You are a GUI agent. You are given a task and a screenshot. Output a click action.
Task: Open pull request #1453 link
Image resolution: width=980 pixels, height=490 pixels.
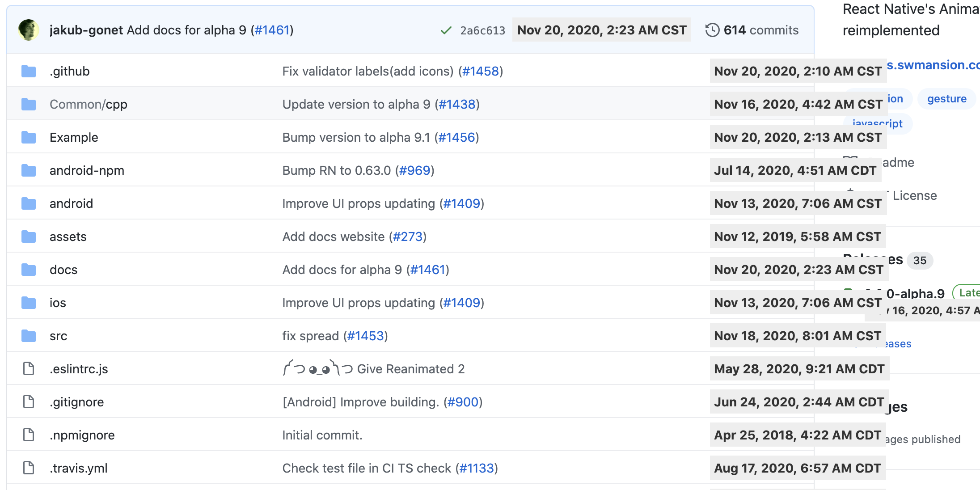(366, 336)
